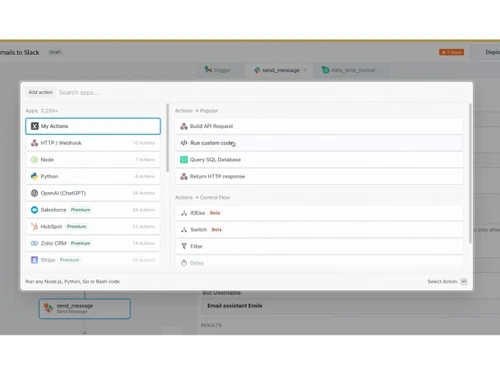Open the Stripe app row

(x=93, y=260)
